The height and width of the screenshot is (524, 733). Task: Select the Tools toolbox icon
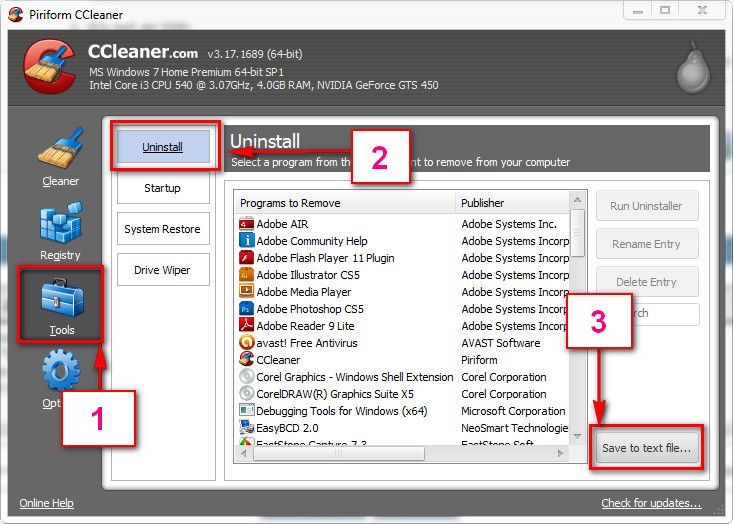click(62, 297)
